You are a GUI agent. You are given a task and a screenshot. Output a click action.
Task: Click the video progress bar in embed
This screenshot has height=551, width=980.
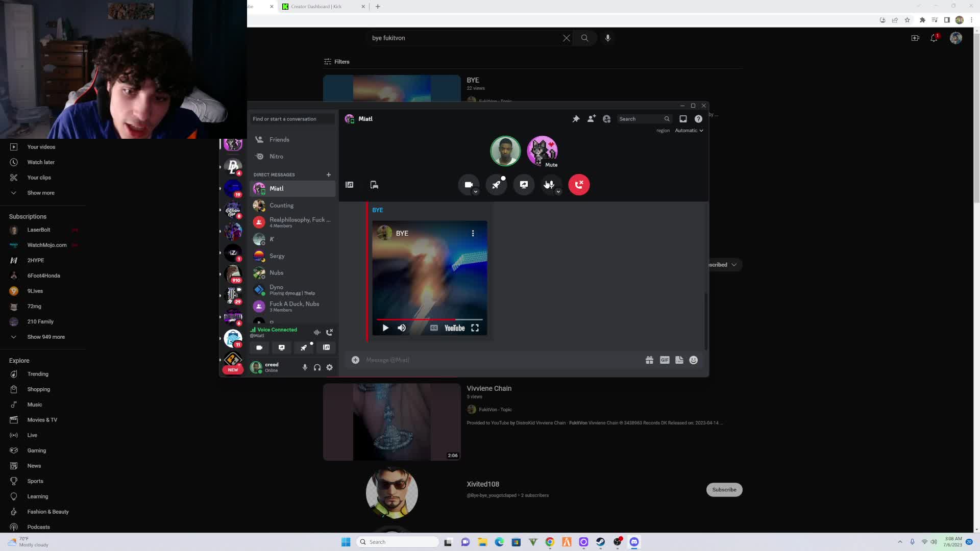[430, 319]
